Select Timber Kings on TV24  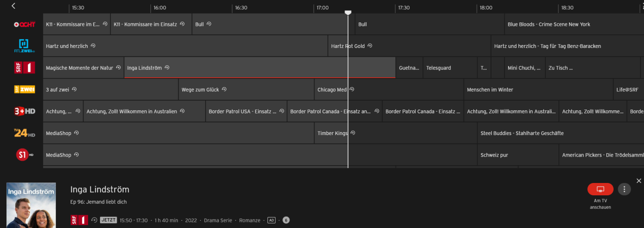point(332,133)
